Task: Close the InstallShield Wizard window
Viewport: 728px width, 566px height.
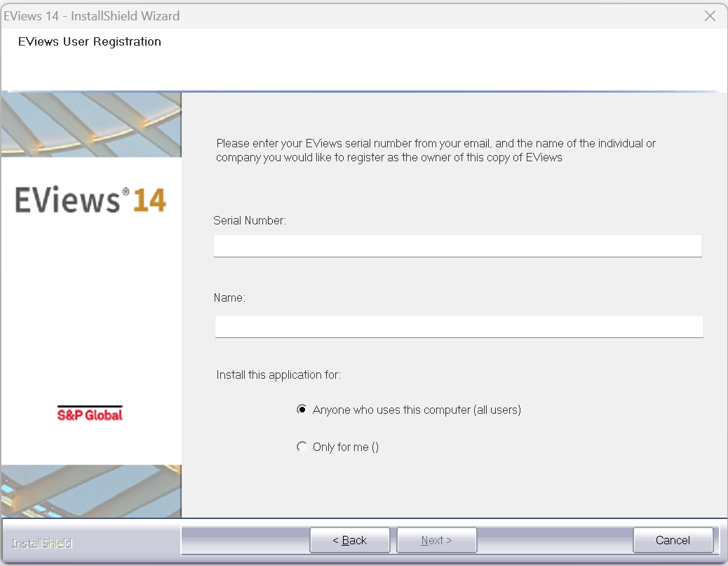Action: click(x=710, y=16)
